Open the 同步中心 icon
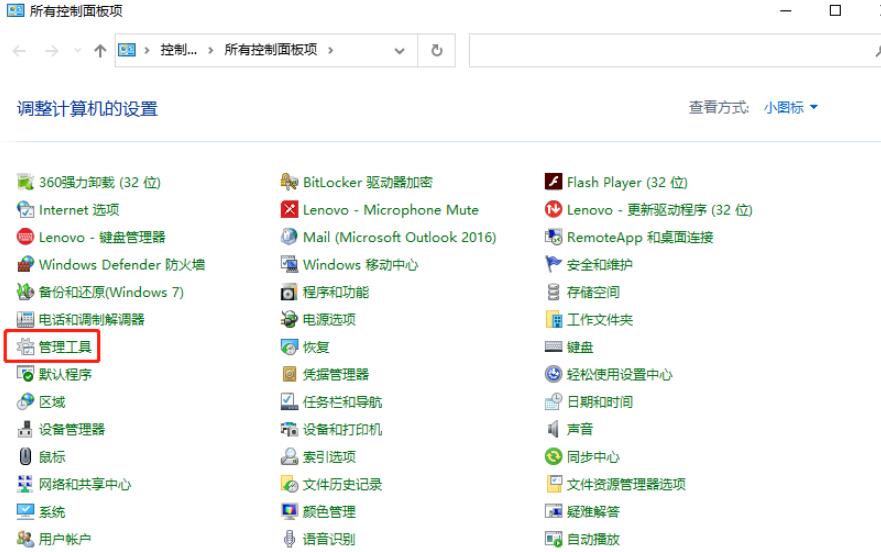Image resolution: width=881 pixels, height=552 pixels. (553, 456)
